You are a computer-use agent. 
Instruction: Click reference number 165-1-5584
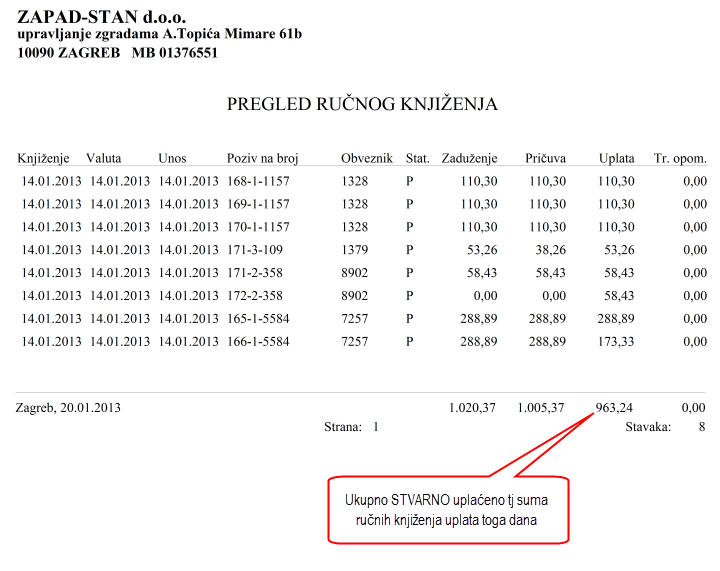258,319
